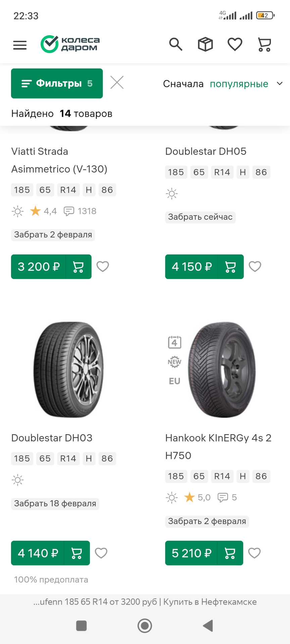Clear applied filters with X

[x=117, y=83]
